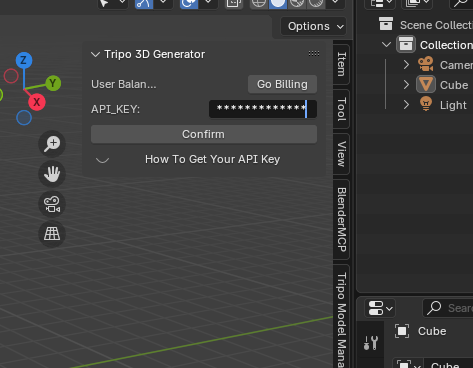Switch to wireframe viewport shading
Image resolution: width=473 pixels, height=368 pixels.
tap(259, 4)
